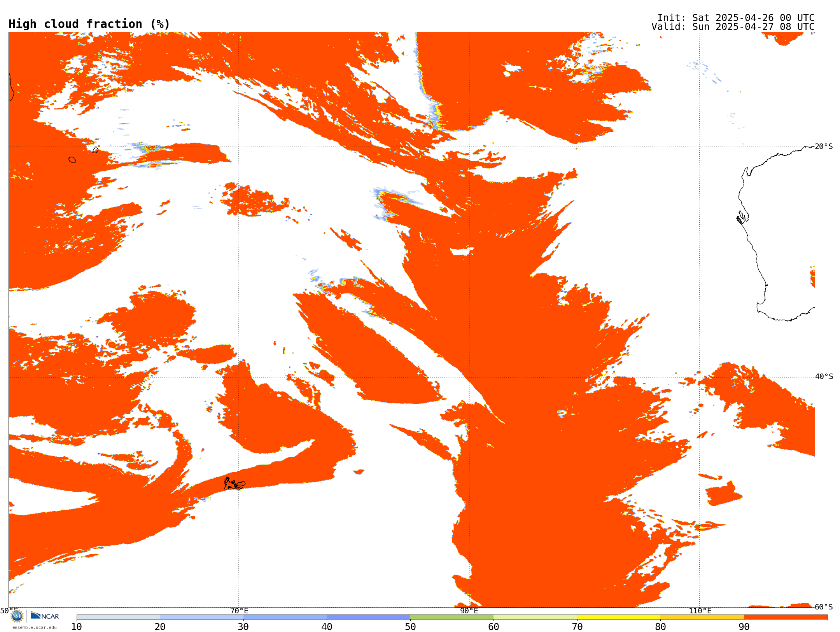
Task: Click the colorbar tick label 20
Action: (160, 627)
